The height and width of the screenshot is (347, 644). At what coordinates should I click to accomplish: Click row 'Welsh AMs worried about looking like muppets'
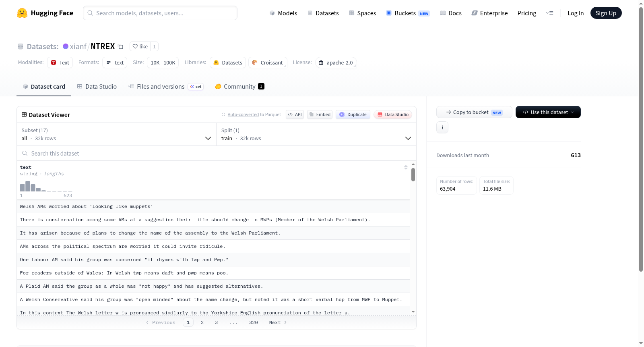[213, 206]
